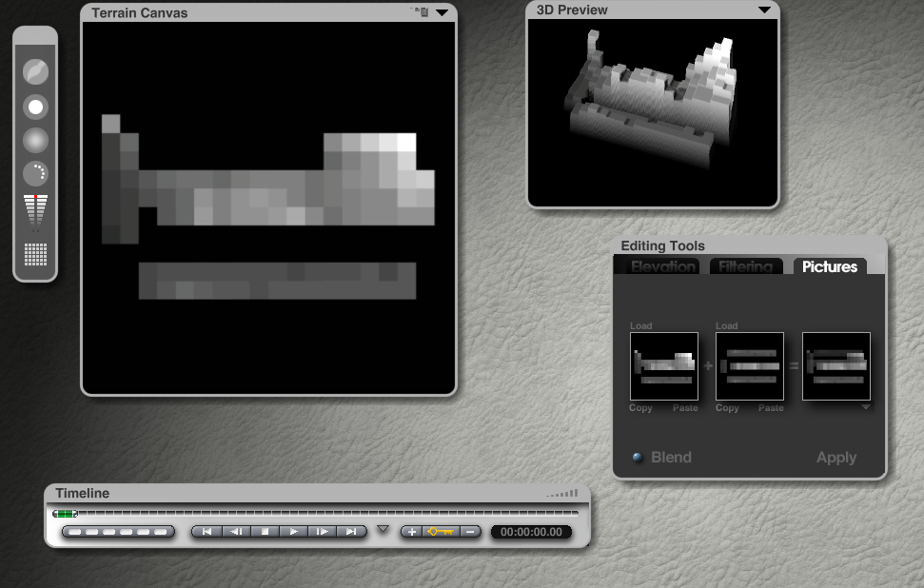Expand the Timeline options triangle
Screen dimensions: 924x588
[383, 529]
